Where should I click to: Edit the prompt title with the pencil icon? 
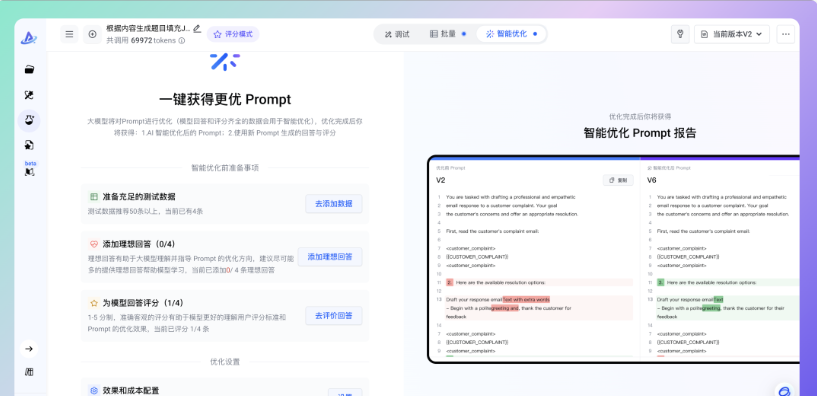pos(197,29)
